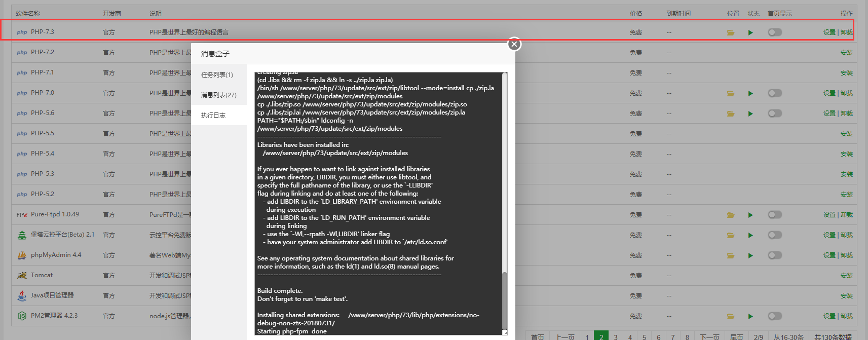
Task: Uninstall Pure-Ftpd with its 卸载 link
Action: point(847,215)
